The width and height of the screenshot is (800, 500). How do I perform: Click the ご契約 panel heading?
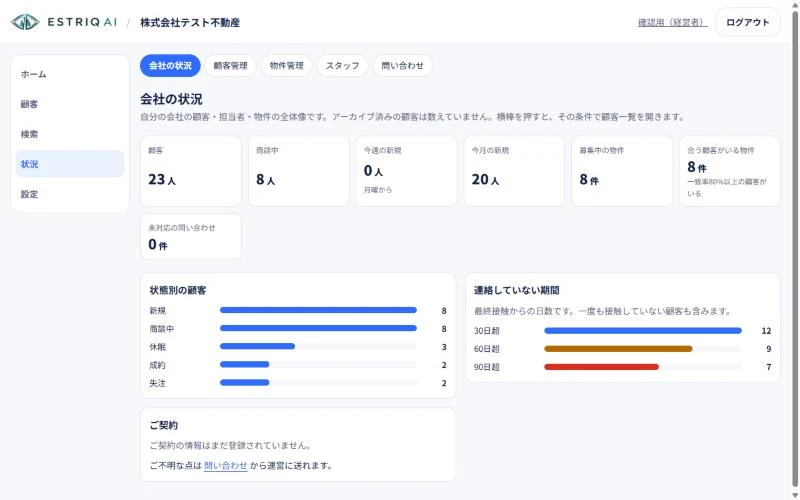pyautogui.click(x=163, y=425)
